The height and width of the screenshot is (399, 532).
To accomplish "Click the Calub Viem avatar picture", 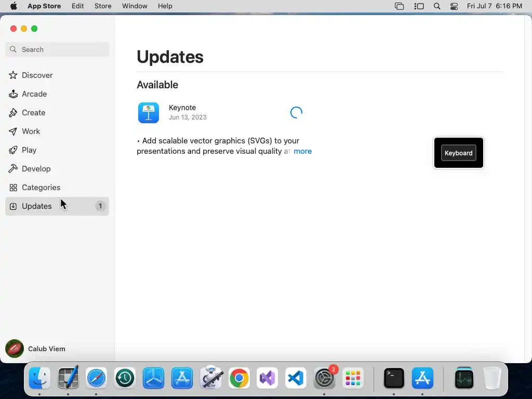I will (14, 349).
